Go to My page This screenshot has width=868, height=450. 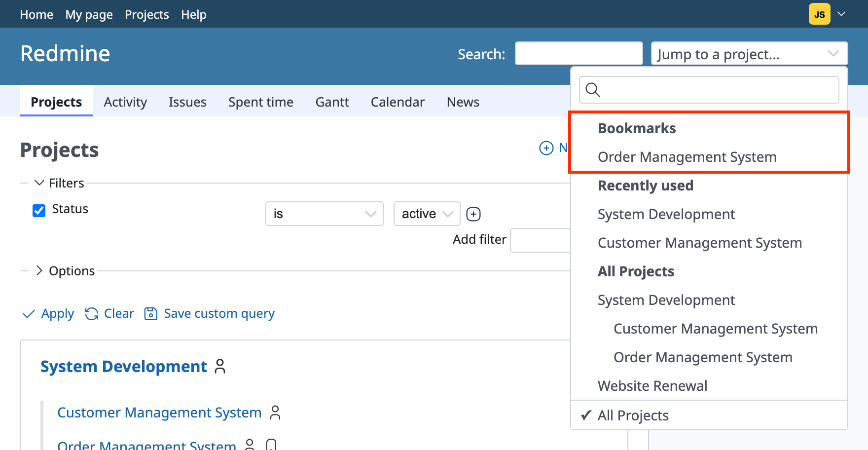pos(89,15)
